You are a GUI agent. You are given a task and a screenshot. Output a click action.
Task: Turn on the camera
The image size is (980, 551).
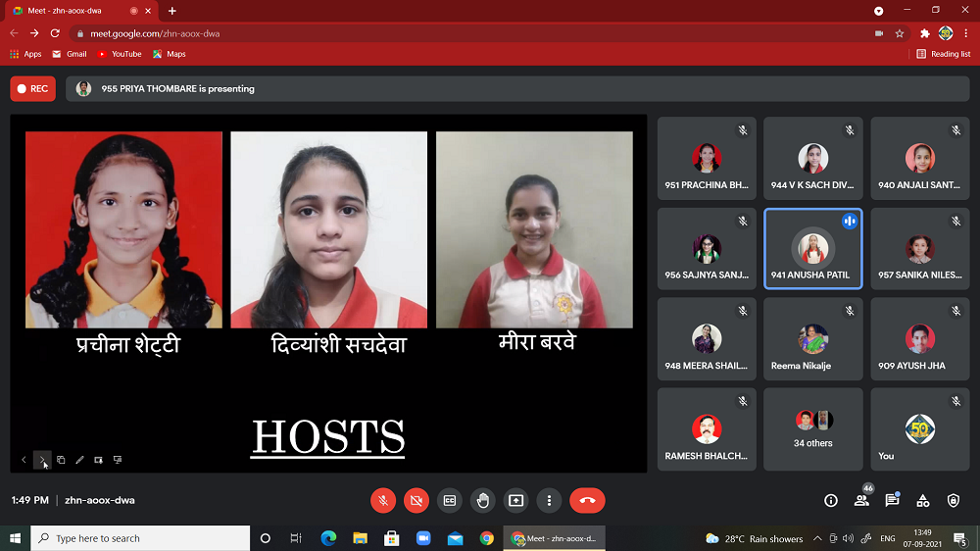416,500
